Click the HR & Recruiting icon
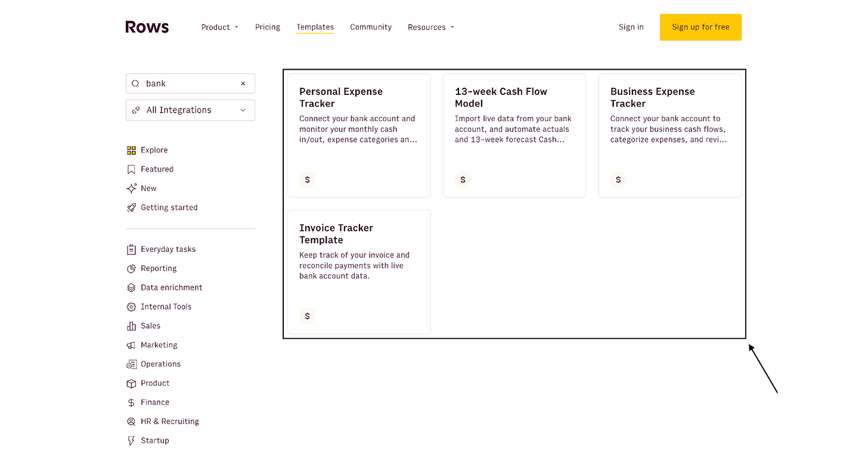Image resolution: width=868 pixels, height=451 pixels. (131, 421)
